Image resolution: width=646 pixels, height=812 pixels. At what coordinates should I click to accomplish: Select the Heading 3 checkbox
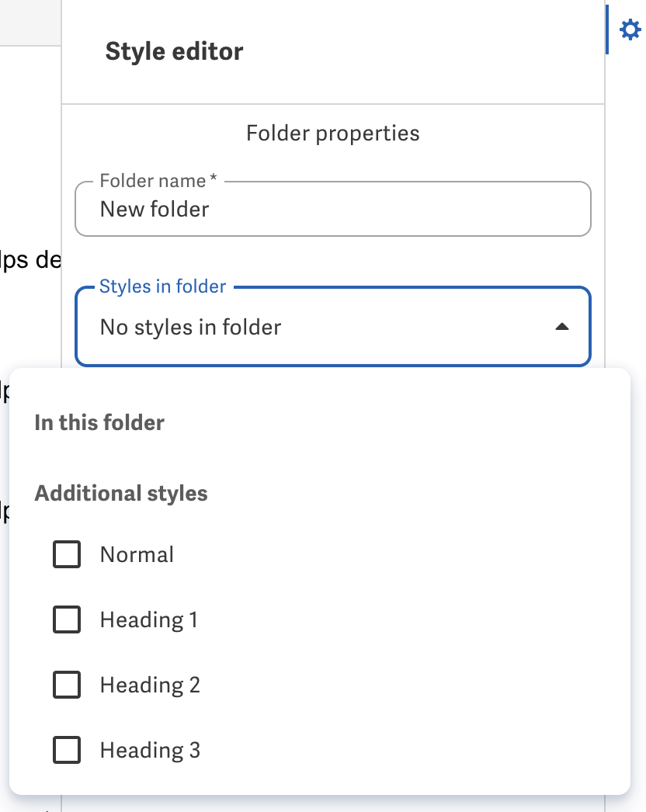[67, 750]
